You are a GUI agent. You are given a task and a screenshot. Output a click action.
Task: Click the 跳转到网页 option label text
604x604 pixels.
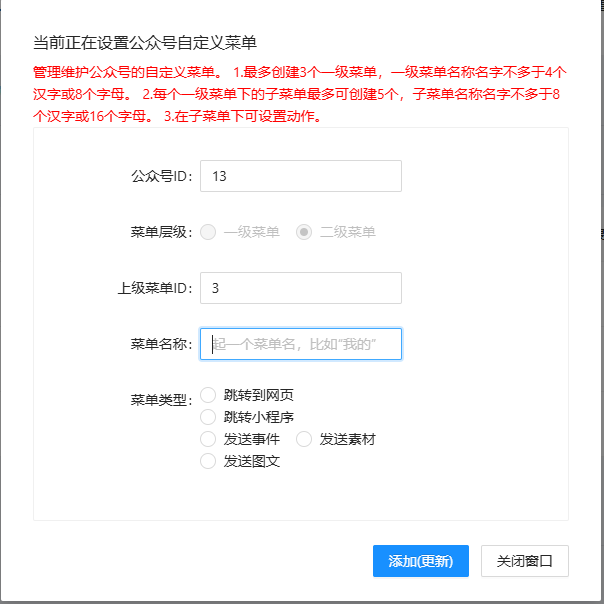(x=258, y=395)
